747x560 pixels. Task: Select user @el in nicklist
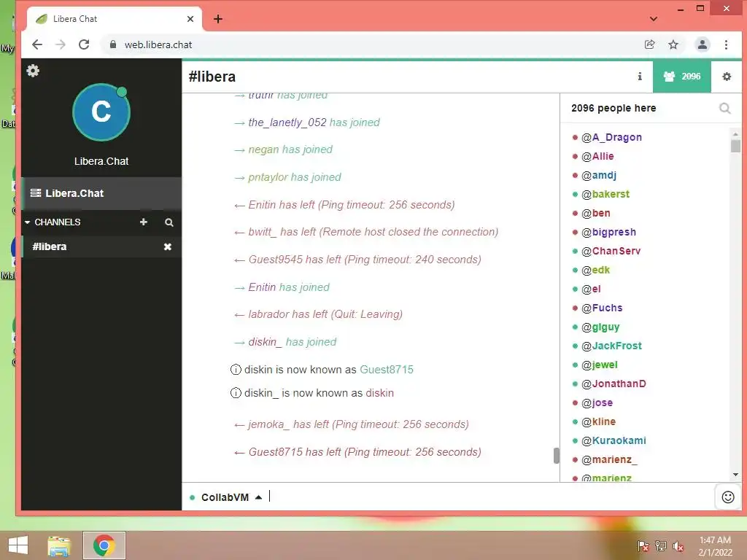point(591,289)
